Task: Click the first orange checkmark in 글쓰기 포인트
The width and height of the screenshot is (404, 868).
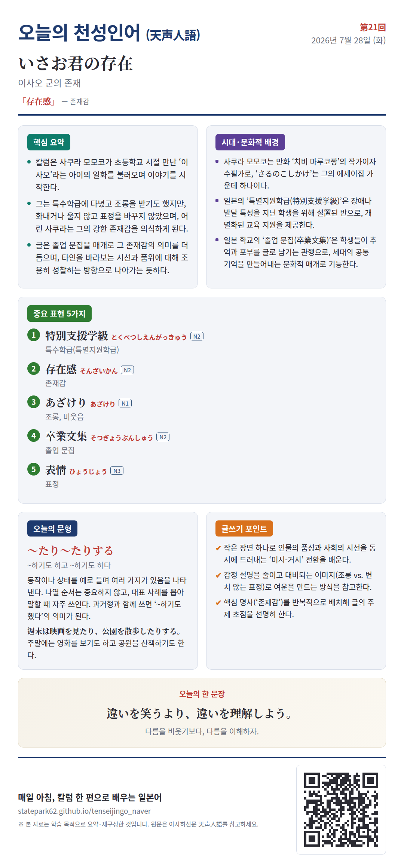Action: [218, 548]
